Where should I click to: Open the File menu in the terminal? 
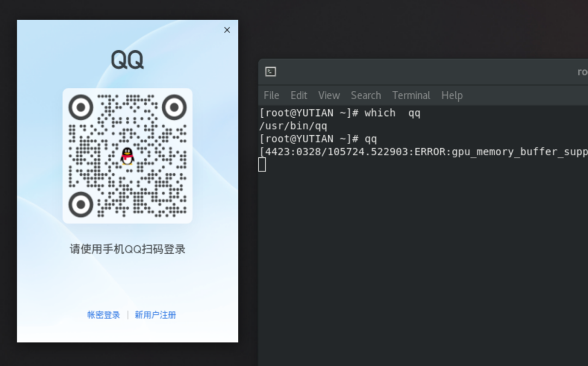pyautogui.click(x=271, y=96)
